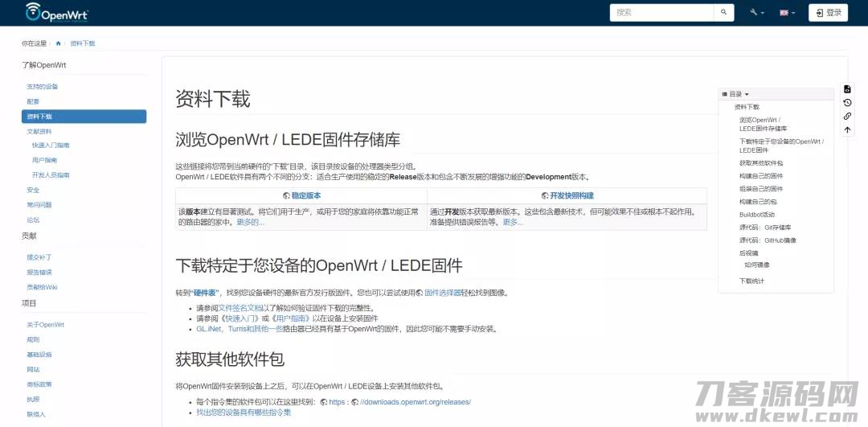Open 贡献给Wiki in the sidebar

click(x=42, y=287)
